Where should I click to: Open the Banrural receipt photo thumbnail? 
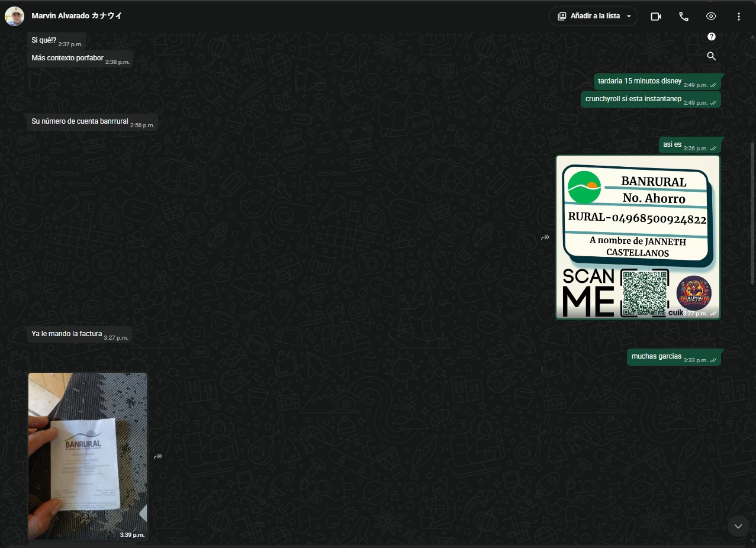pyautogui.click(x=88, y=456)
